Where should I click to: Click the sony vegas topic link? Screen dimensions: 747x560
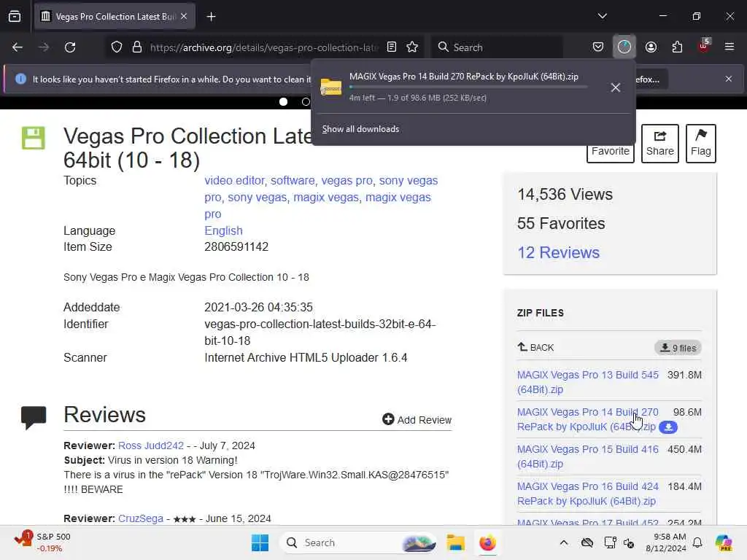click(258, 197)
